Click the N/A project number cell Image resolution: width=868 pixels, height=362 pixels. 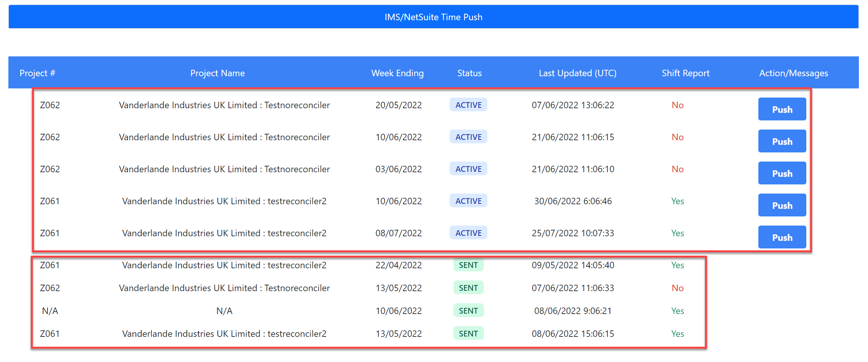point(50,311)
